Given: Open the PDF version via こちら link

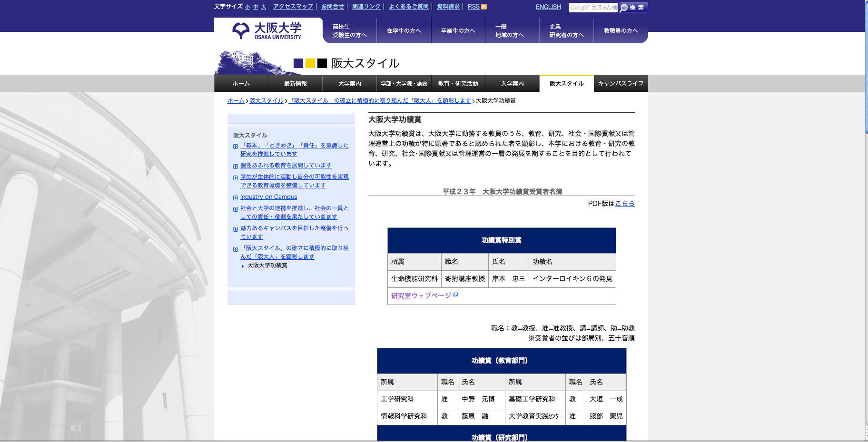Looking at the screenshot, I should [624, 204].
